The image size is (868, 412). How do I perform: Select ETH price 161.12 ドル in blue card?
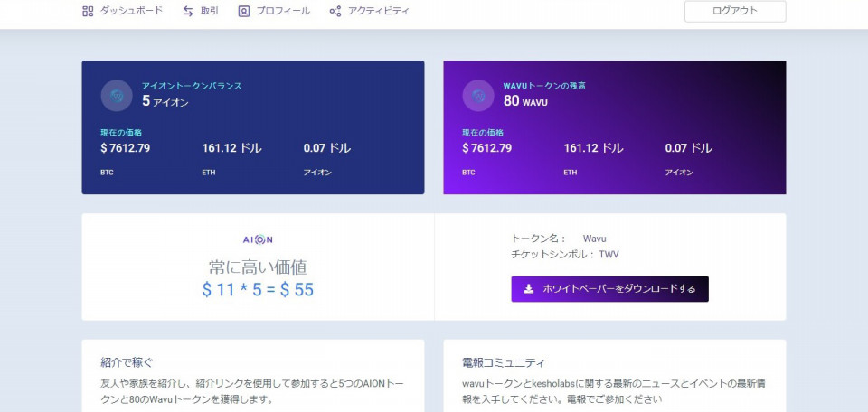(x=232, y=148)
